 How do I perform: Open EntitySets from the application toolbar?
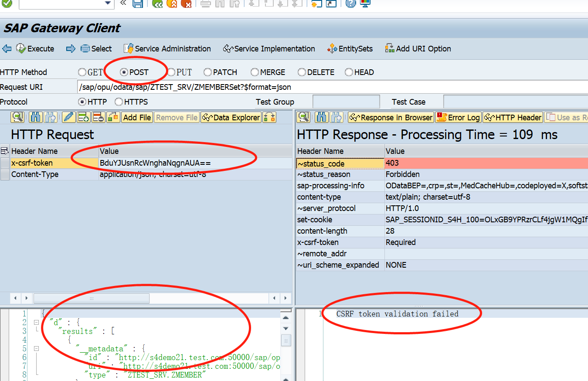350,49
